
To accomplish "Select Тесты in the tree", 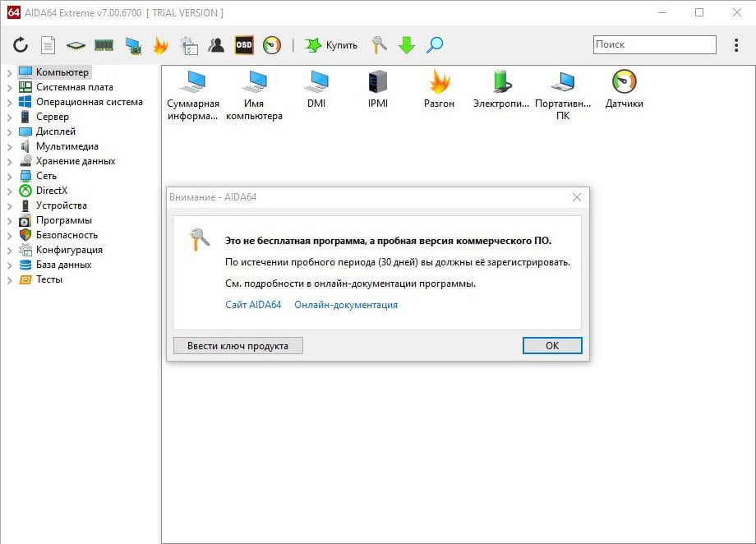I will point(41,279).
